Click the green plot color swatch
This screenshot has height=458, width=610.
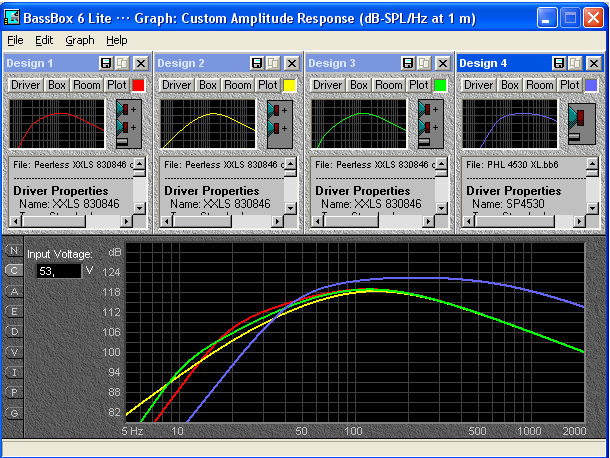point(440,85)
